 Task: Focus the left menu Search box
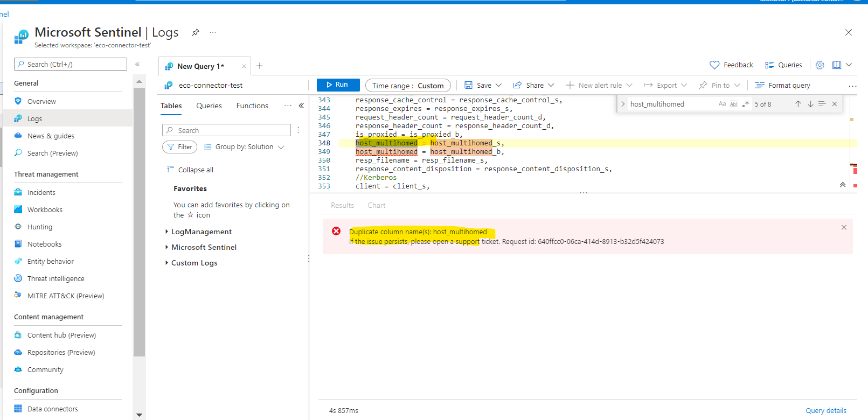[71, 64]
